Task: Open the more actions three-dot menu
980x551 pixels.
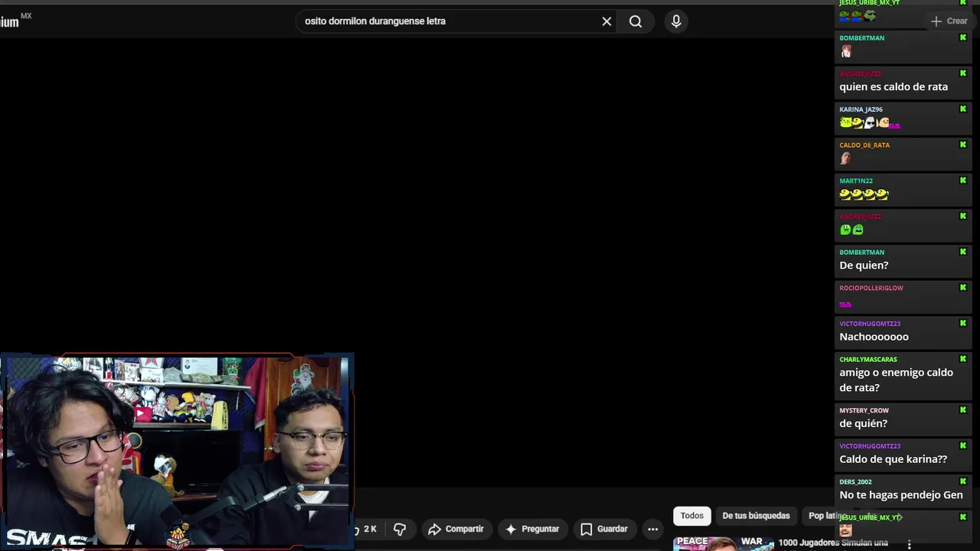Action: [x=652, y=529]
